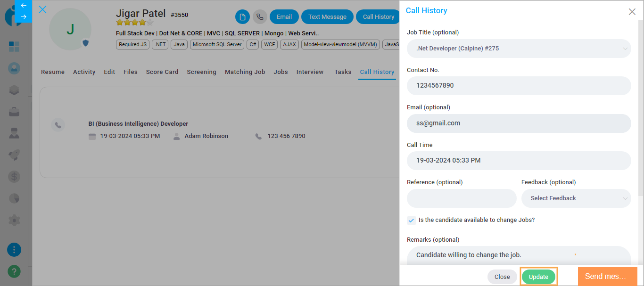Click the star rating under Jigar Patel

[x=135, y=22]
